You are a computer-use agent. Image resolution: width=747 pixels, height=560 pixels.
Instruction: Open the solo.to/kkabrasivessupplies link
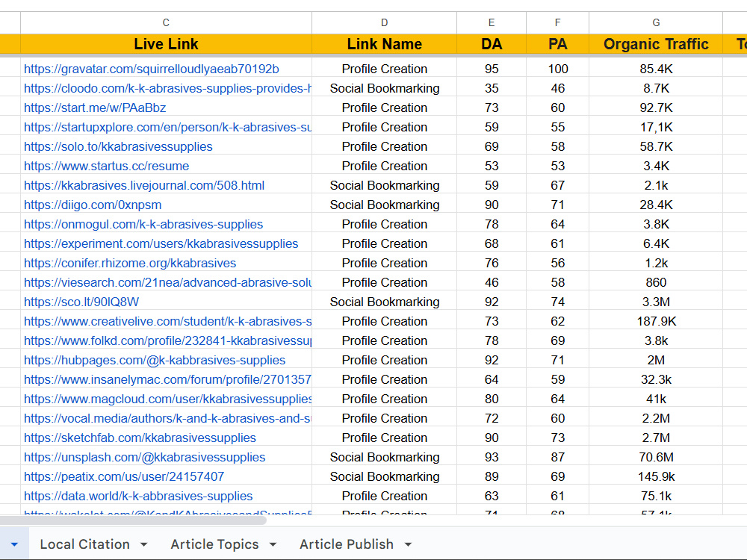coord(118,146)
